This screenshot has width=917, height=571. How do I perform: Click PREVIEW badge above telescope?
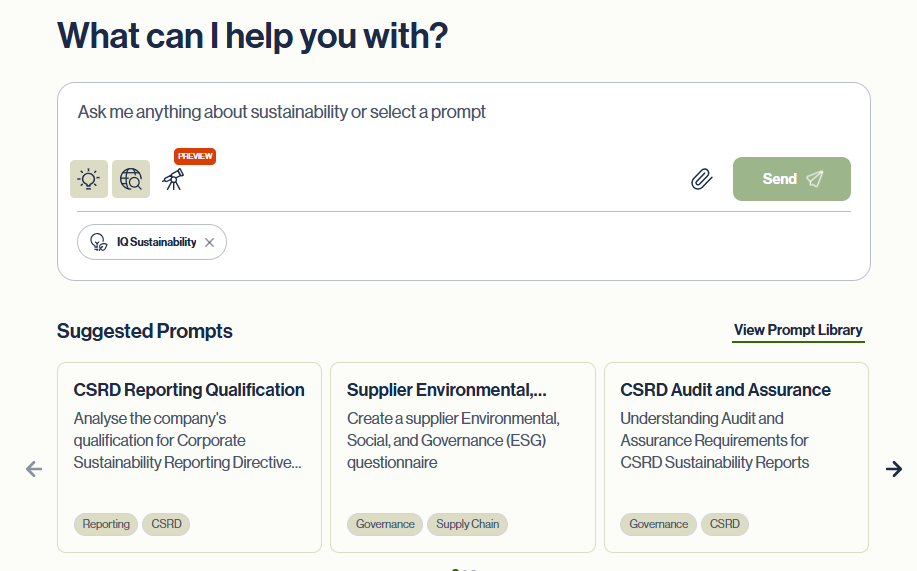195,156
